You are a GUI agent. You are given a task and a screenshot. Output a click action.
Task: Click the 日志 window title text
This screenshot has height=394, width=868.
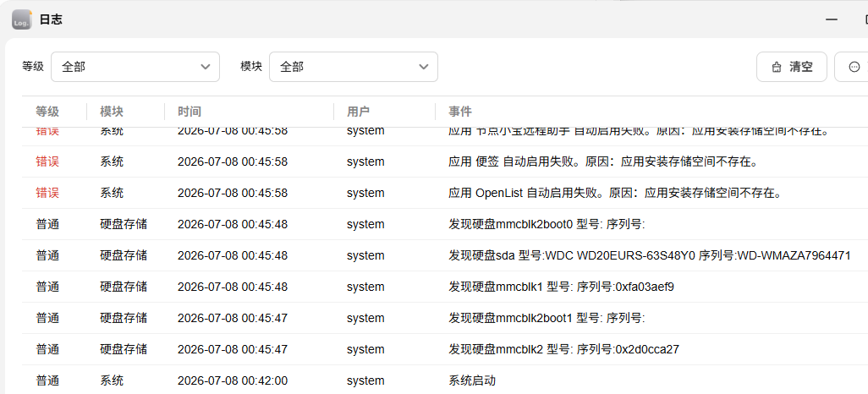coord(51,20)
